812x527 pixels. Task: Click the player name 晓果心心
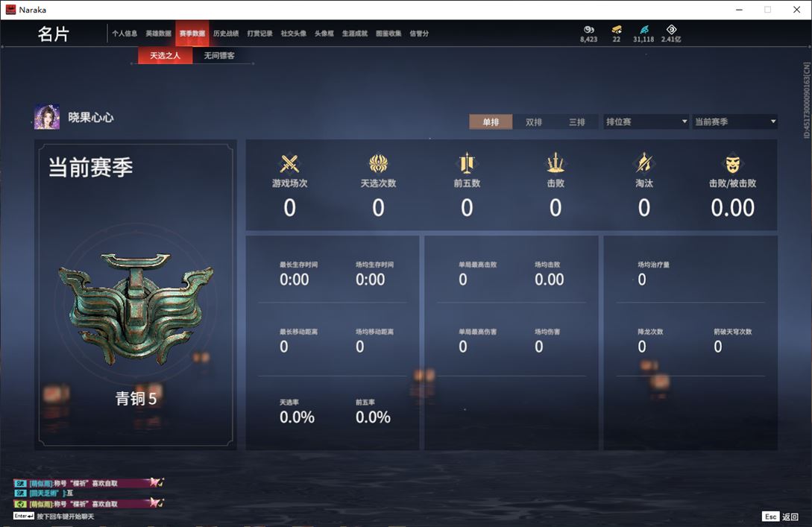tap(91, 118)
